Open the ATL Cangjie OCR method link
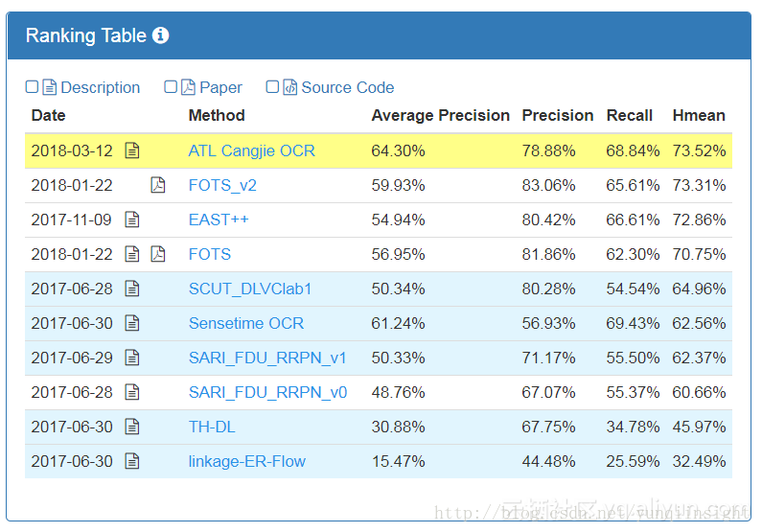Image resolution: width=762 pixels, height=532 pixels. click(x=252, y=150)
